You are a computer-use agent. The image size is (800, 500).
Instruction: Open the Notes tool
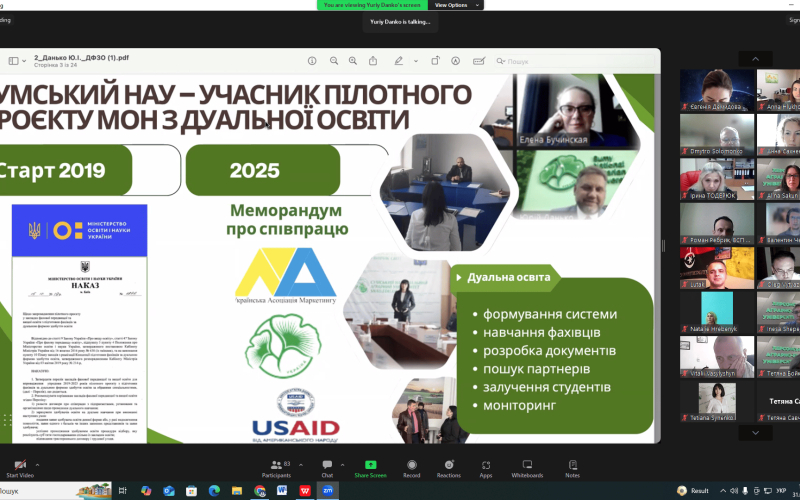(x=572, y=468)
